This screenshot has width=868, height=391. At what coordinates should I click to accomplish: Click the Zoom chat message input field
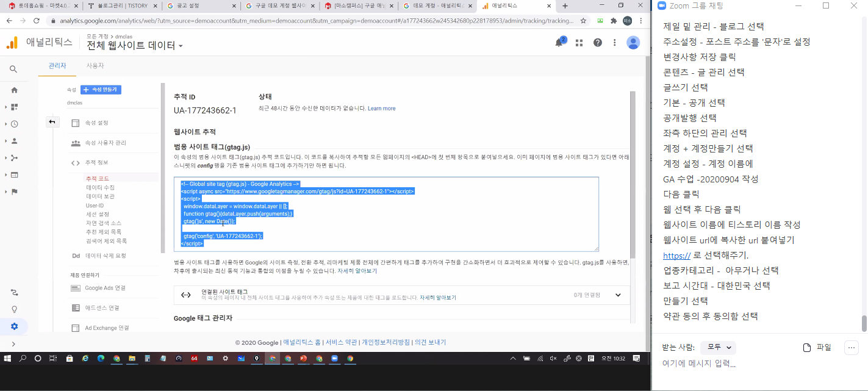756,364
